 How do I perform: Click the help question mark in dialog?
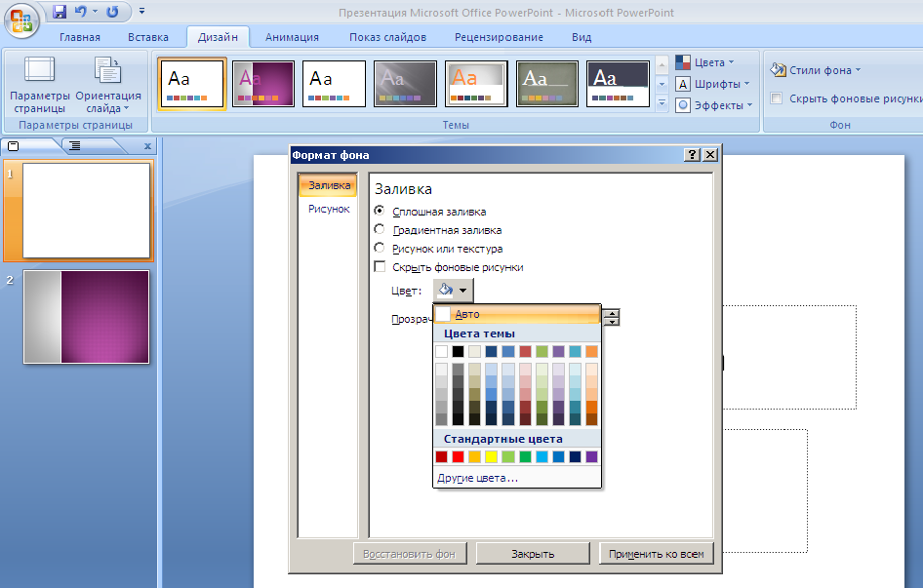[693, 154]
